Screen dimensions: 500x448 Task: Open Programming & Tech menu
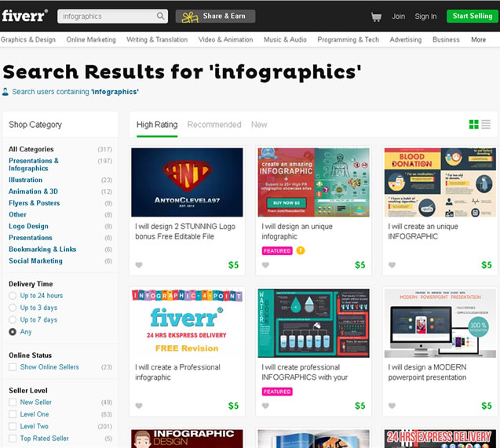pos(348,40)
